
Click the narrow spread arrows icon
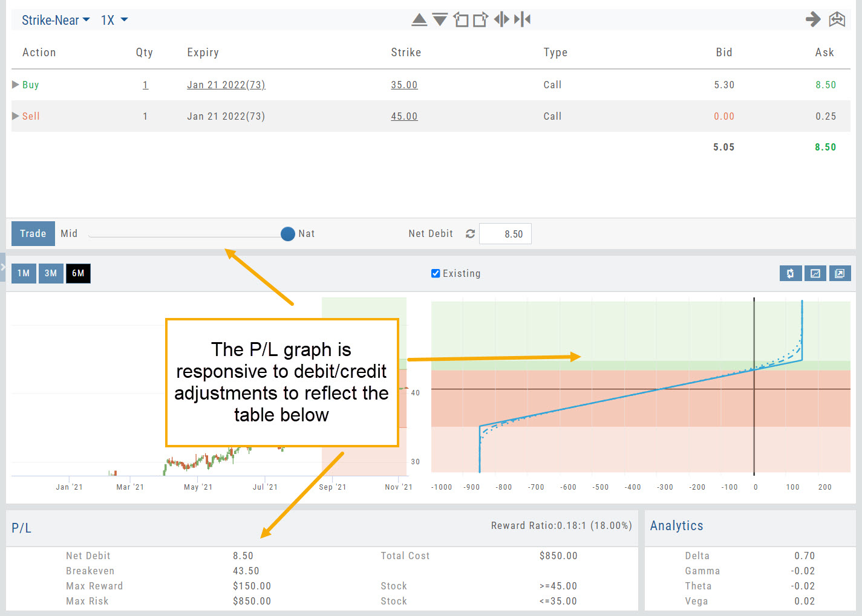[x=523, y=20]
